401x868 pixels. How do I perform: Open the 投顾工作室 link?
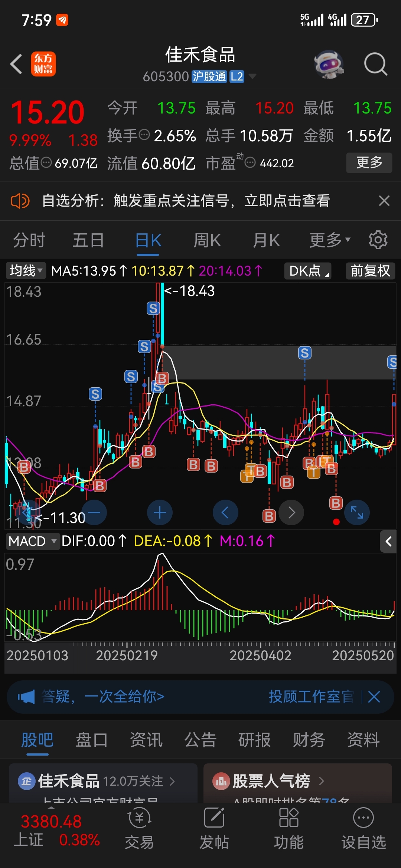(311, 697)
